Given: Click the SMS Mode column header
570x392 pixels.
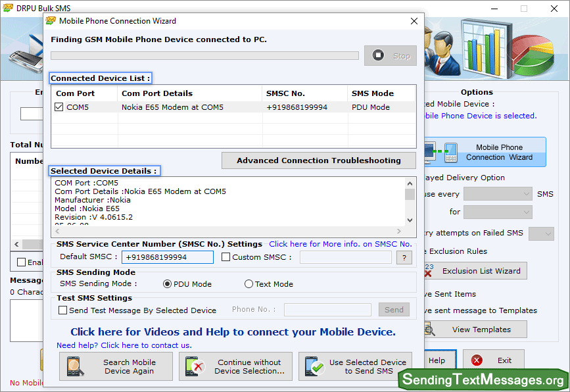Looking at the screenshot, I should tap(381, 93).
